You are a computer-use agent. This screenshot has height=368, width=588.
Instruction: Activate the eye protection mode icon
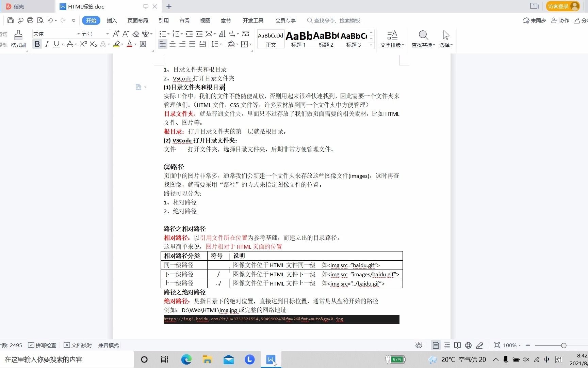(x=419, y=345)
